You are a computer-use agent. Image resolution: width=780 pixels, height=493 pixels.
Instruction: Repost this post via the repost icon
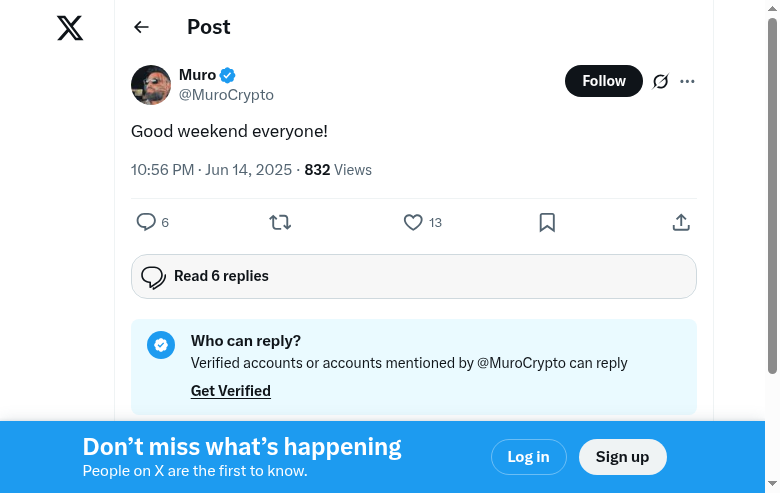pyautogui.click(x=280, y=222)
